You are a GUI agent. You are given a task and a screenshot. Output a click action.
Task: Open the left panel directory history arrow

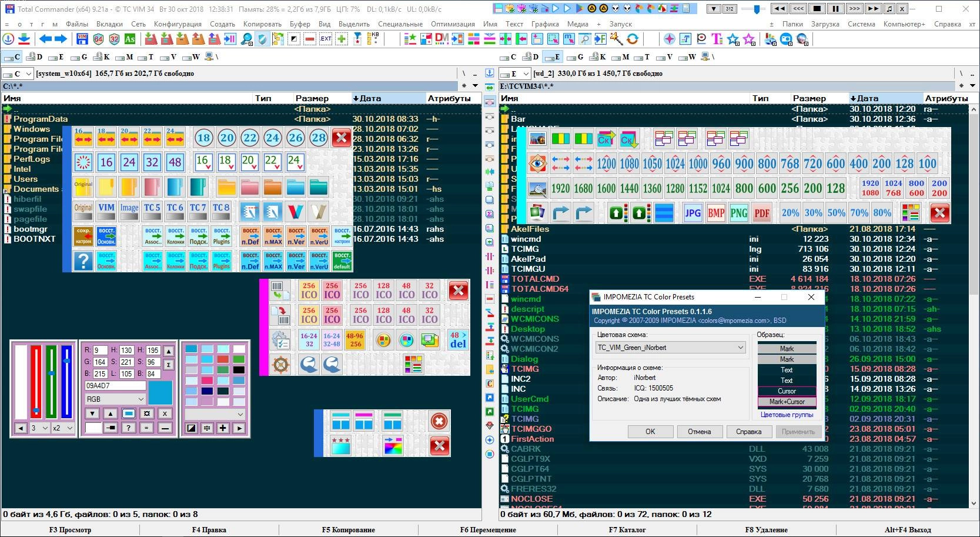point(476,86)
